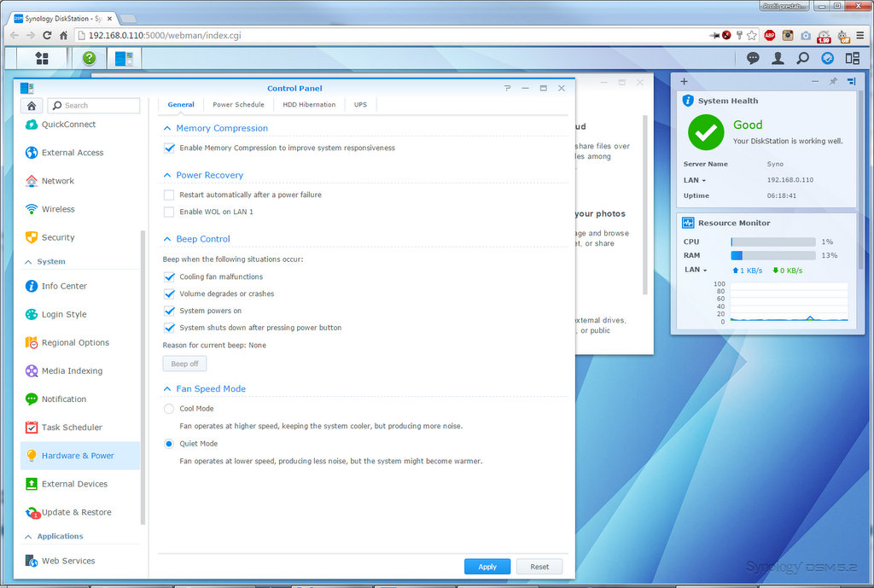Collapse the Fan Speed Mode section
Image resolution: width=874 pixels, height=588 pixels.
pyautogui.click(x=167, y=389)
